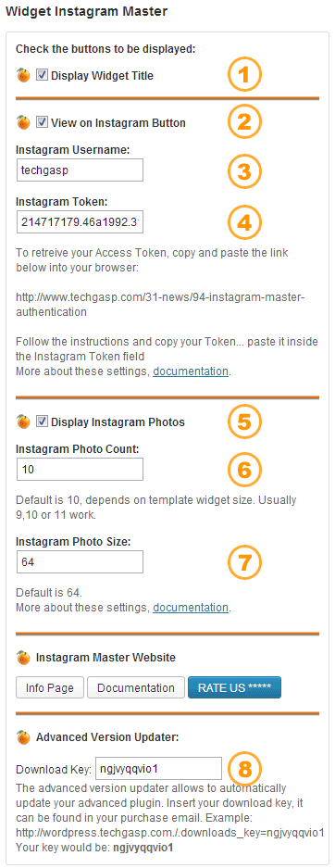335x868 pixels.
Task: Follow documentation link under Instagram Token instructions
Action: pyautogui.click(x=191, y=371)
